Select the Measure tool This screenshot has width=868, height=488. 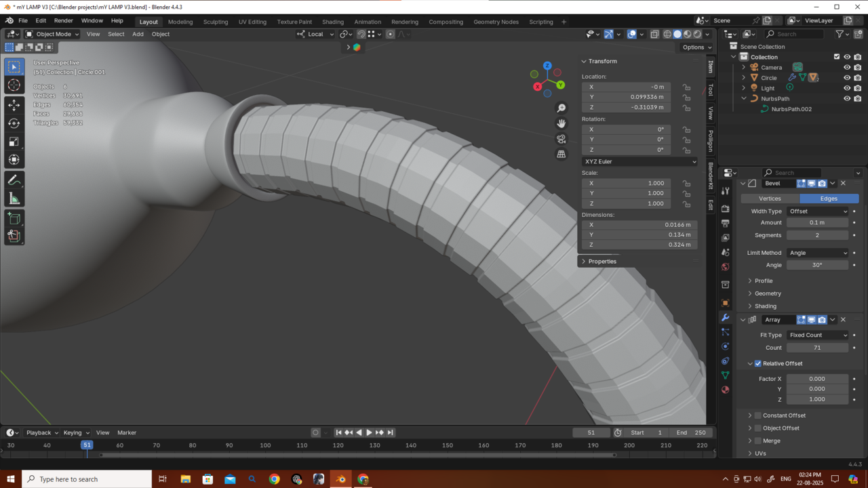pyautogui.click(x=14, y=199)
